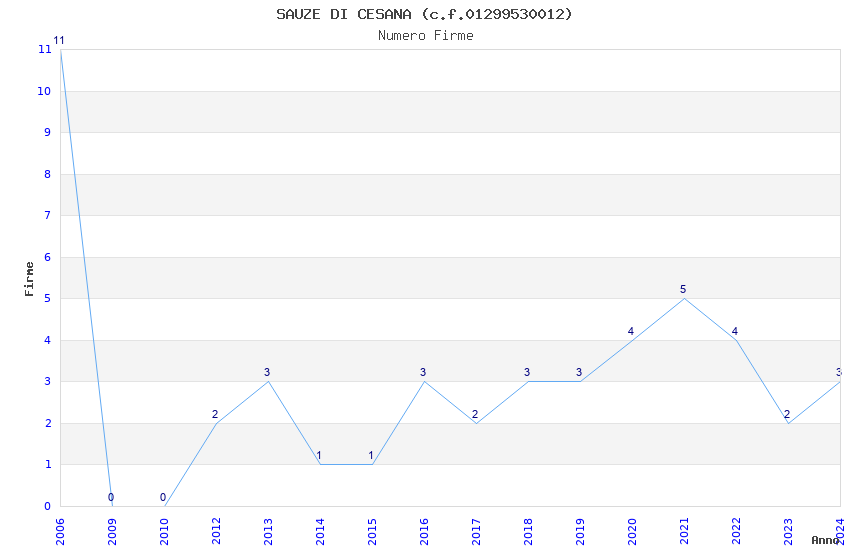Select x-axis year label 2009

pyautogui.click(x=112, y=532)
